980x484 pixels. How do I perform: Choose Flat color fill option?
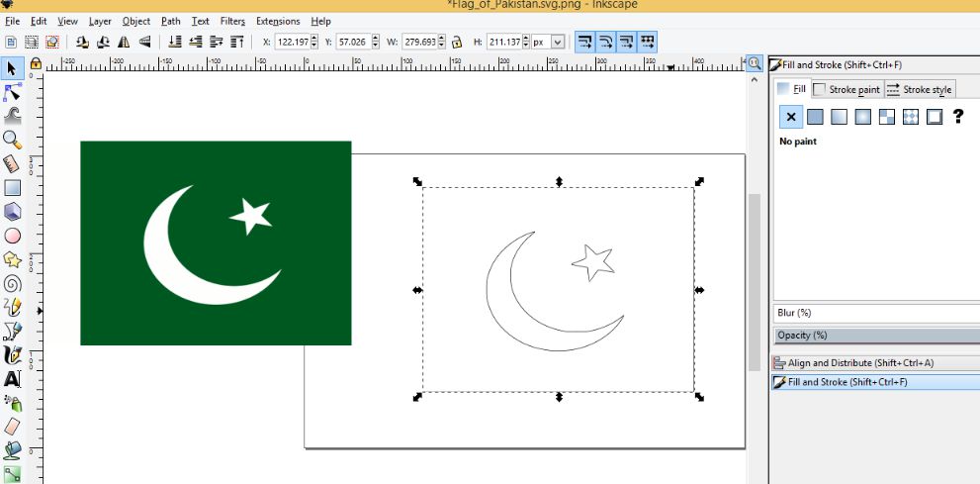point(815,117)
